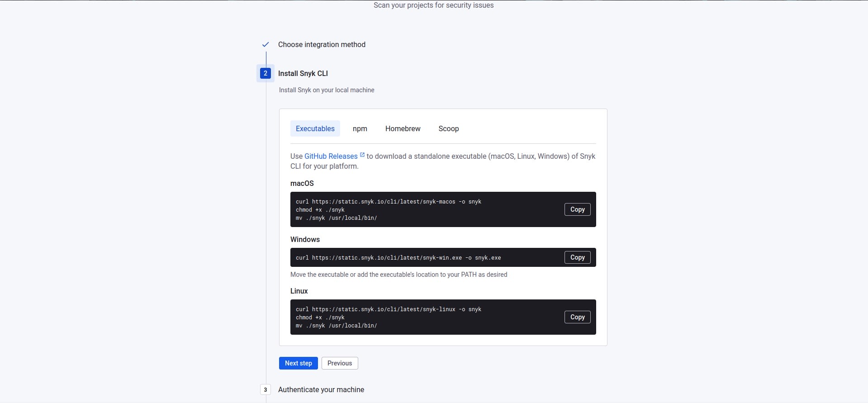Click the Install Snyk CLI step heading
868x403 pixels.
(303, 73)
